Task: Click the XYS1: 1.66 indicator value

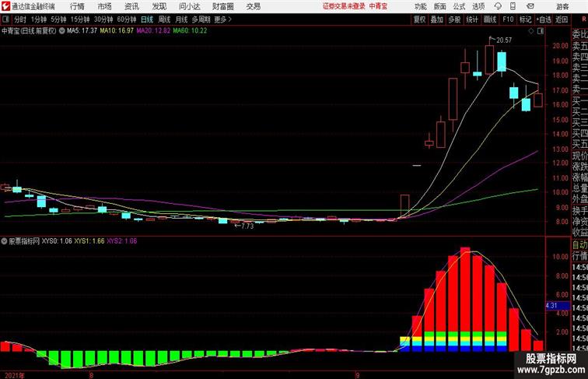Action: coord(89,241)
